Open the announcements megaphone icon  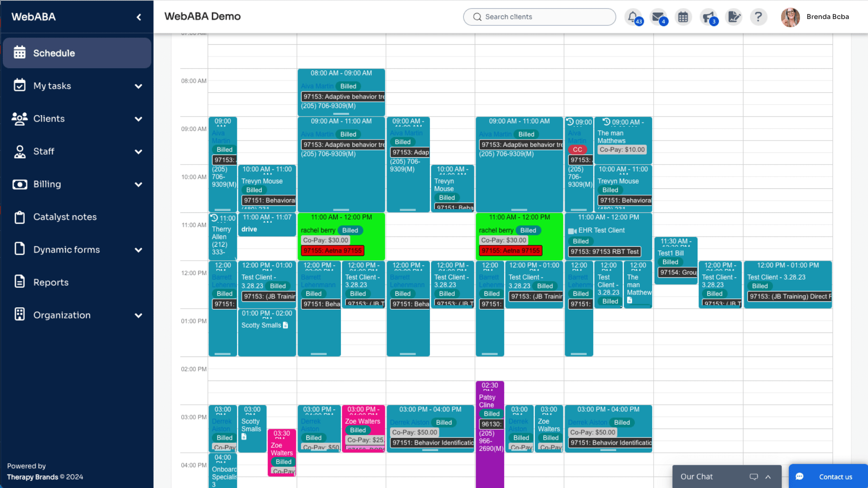tap(708, 17)
